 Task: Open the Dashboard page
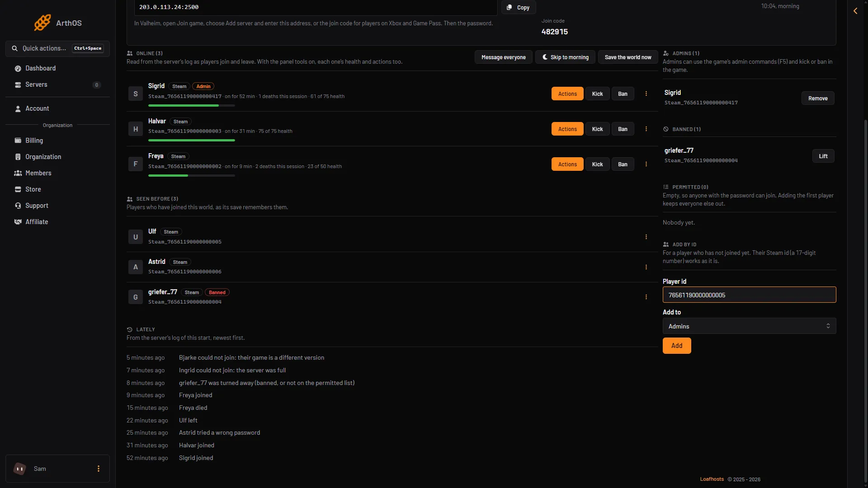point(57,68)
